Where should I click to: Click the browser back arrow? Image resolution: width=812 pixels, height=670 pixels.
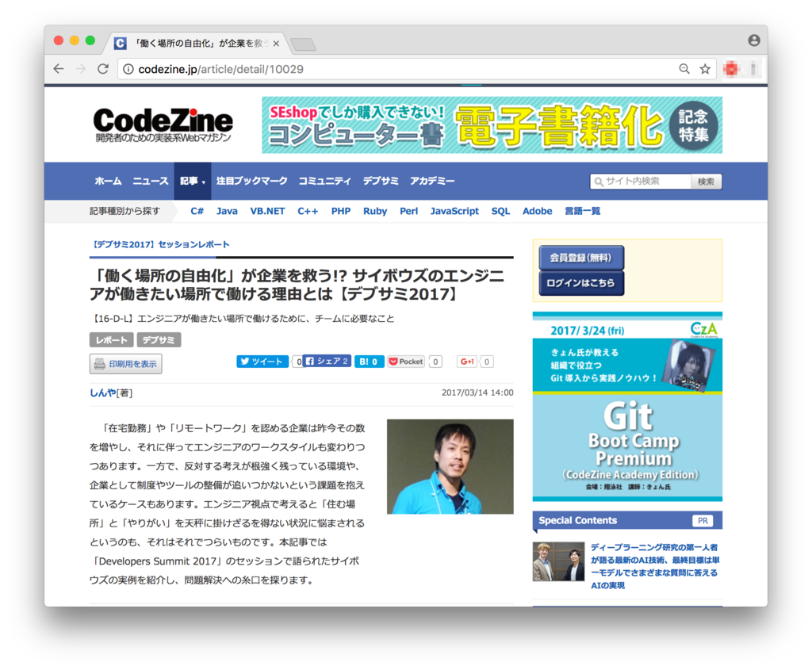(x=59, y=69)
